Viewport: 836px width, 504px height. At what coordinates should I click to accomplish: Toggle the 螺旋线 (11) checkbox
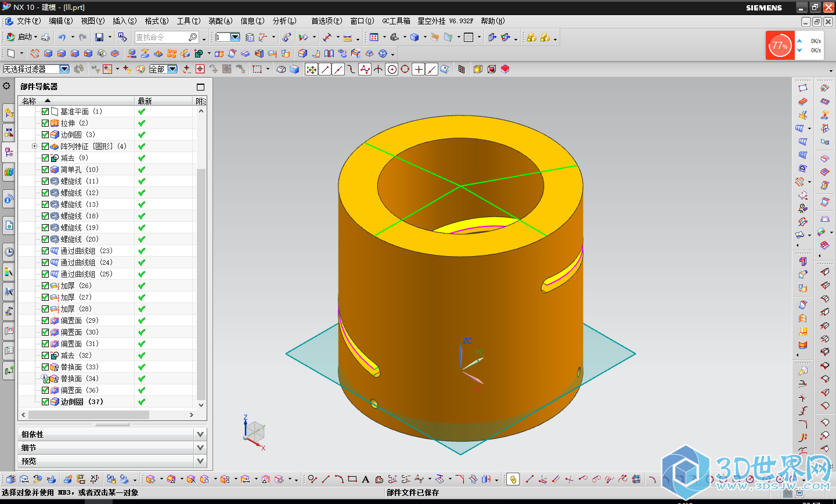(45, 181)
